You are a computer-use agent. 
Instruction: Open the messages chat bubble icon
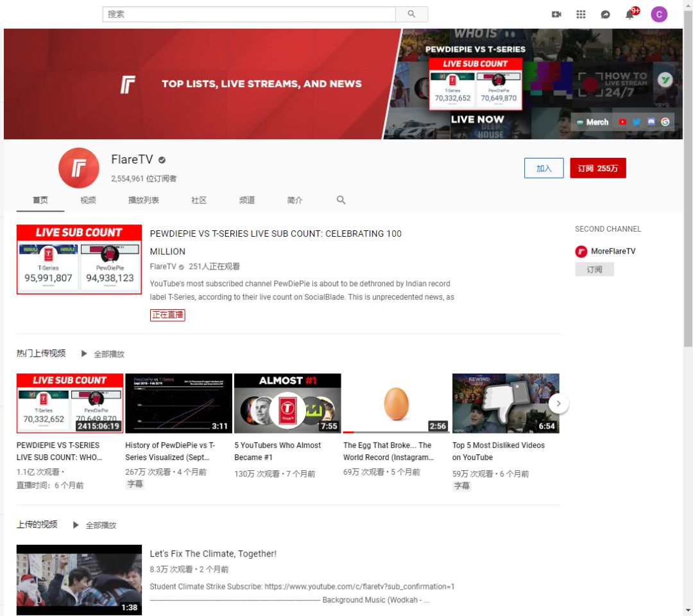click(605, 15)
